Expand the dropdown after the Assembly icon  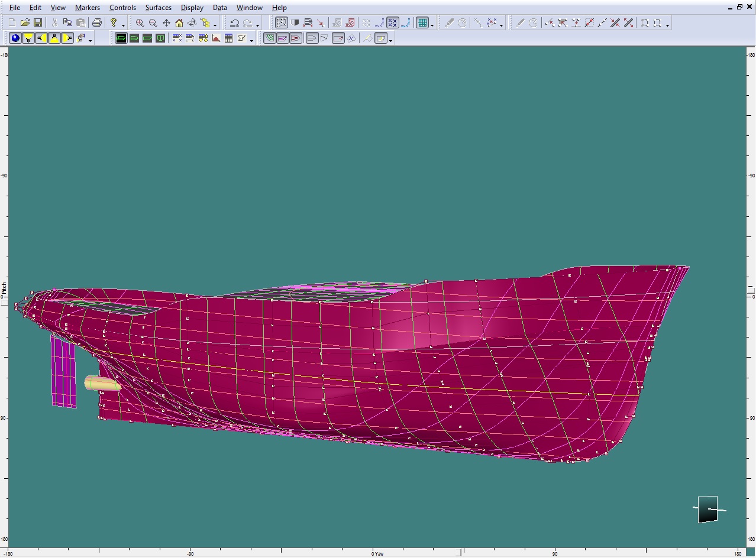215,24
